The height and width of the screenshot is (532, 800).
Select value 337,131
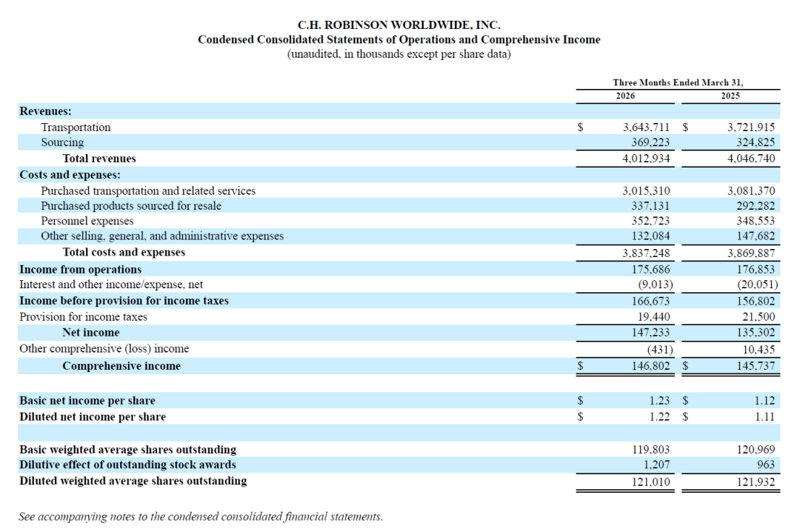pos(650,206)
